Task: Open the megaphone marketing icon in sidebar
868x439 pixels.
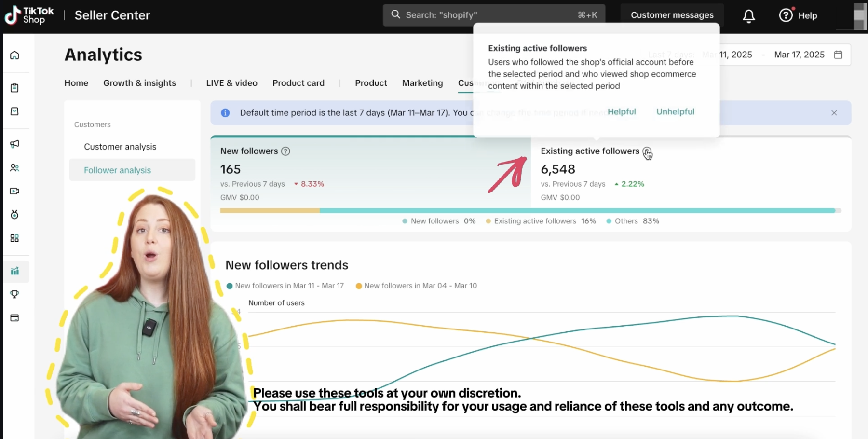Action: [x=14, y=144]
